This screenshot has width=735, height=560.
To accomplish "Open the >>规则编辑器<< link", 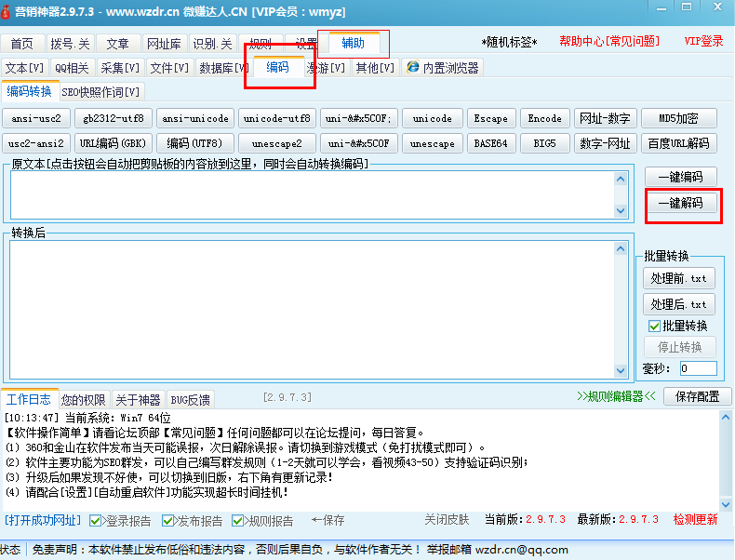I will (616, 396).
